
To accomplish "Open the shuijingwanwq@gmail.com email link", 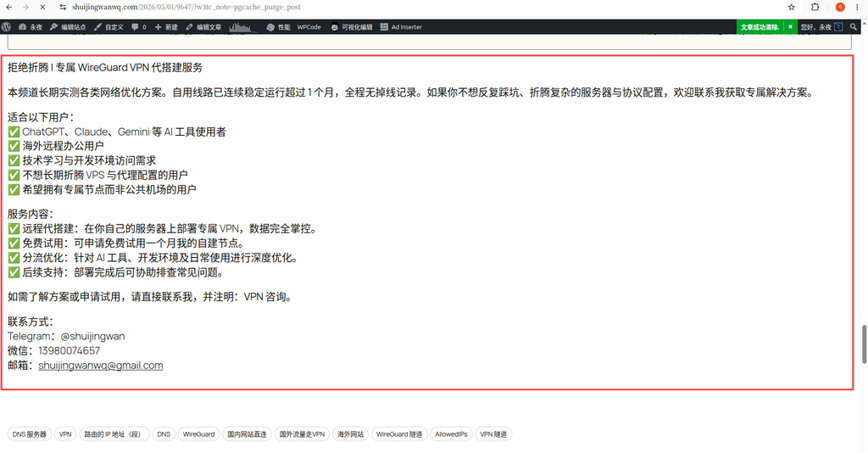I will point(101,366).
